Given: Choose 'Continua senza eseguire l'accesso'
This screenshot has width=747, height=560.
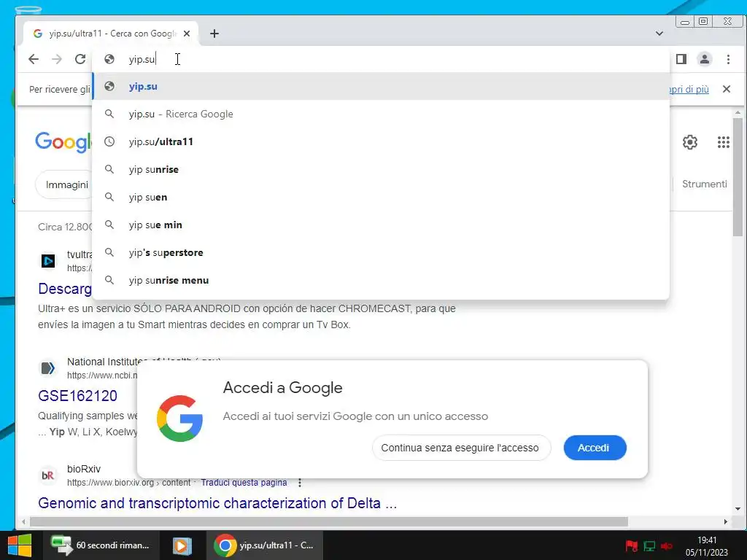Looking at the screenshot, I should (460, 448).
